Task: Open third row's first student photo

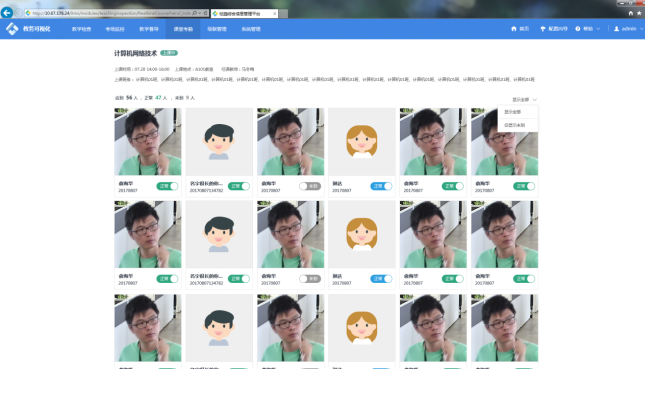Action: (148, 328)
